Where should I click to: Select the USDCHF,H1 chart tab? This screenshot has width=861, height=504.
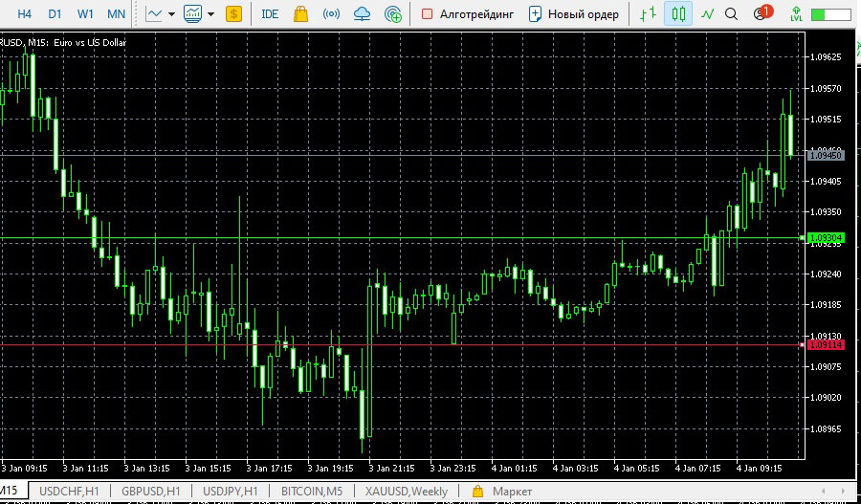[x=69, y=491]
